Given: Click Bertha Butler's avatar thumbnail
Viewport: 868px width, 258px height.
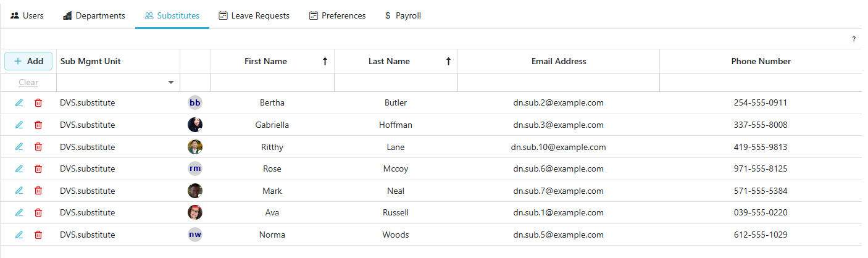Looking at the screenshot, I should (x=195, y=103).
